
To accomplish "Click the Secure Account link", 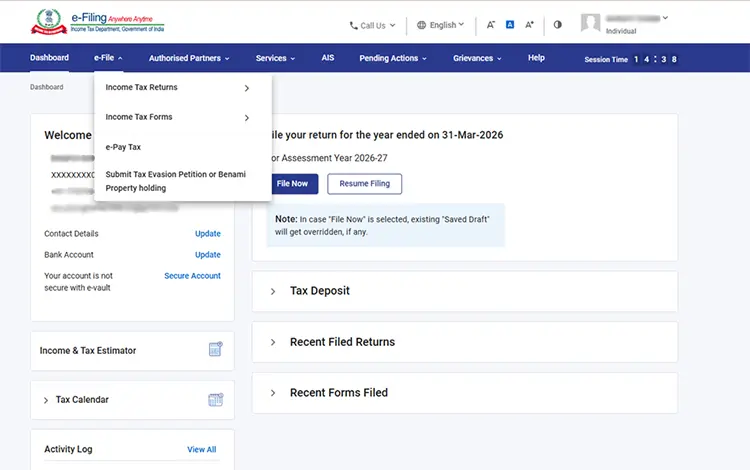I will pos(192,276).
